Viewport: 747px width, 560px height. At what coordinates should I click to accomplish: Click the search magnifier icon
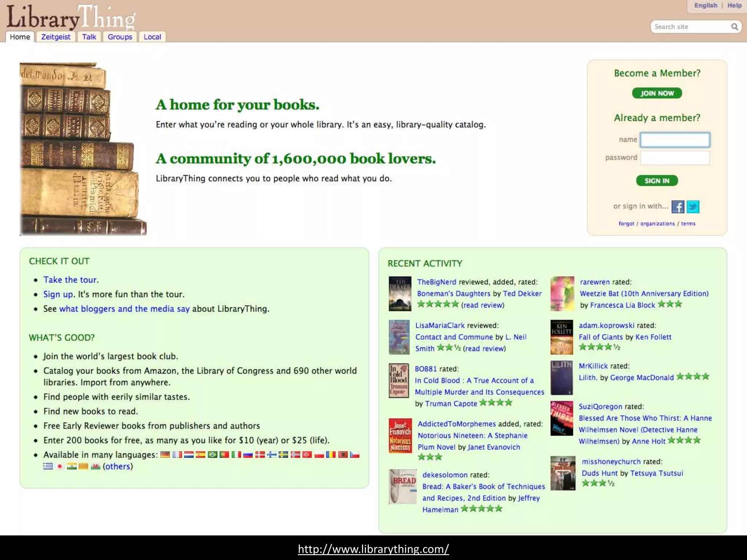point(734,27)
